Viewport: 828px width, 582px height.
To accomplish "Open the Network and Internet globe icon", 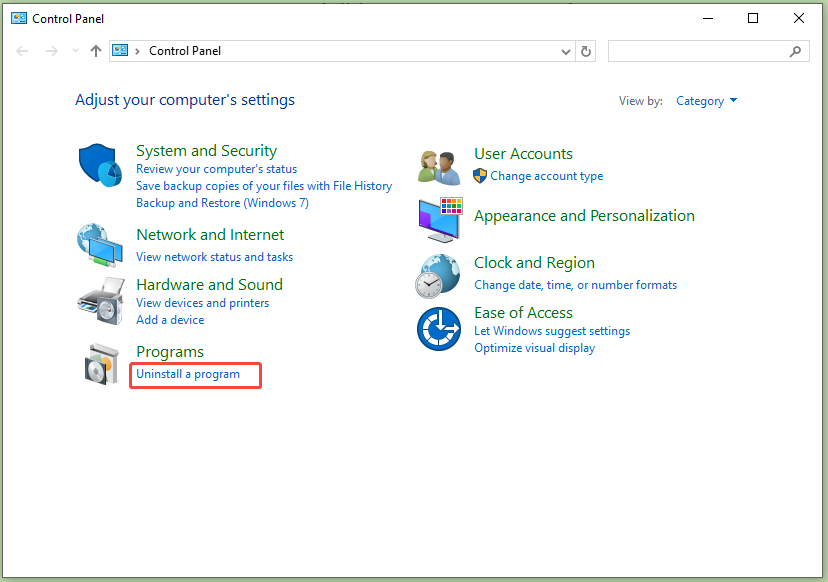I will [100, 245].
